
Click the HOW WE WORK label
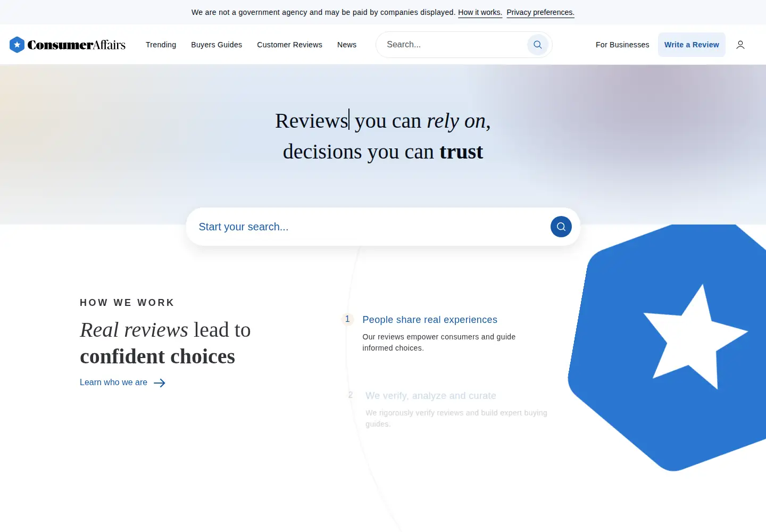pyautogui.click(x=127, y=303)
